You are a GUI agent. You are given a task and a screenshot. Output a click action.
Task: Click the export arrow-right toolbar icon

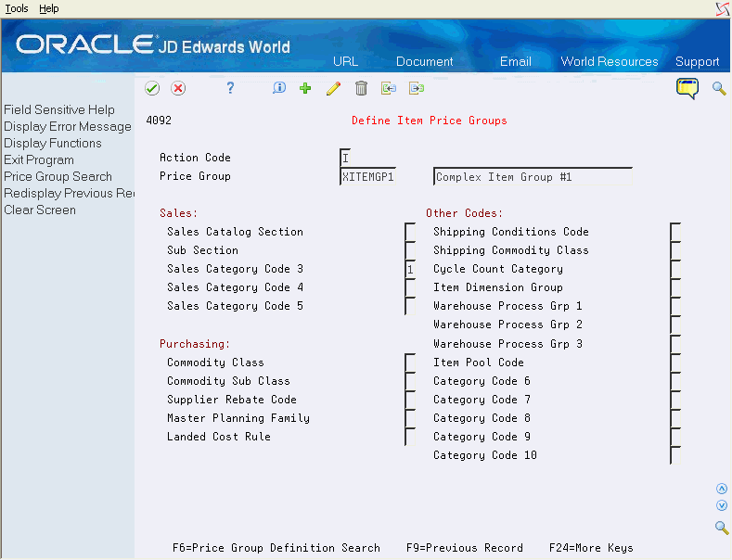417,88
